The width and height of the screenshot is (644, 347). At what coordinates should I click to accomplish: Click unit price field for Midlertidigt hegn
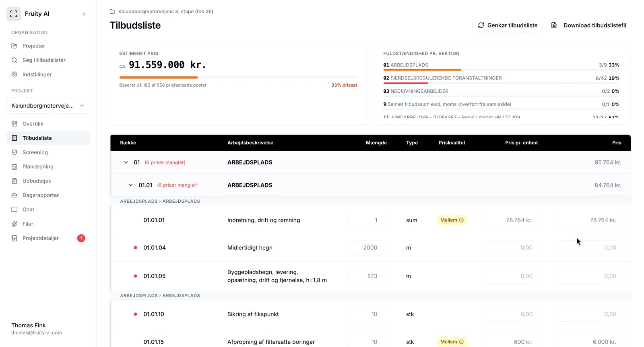(x=512, y=248)
